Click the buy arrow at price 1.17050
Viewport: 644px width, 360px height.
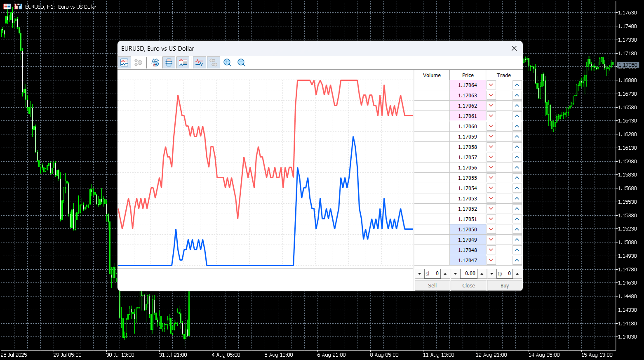coord(517,229)
